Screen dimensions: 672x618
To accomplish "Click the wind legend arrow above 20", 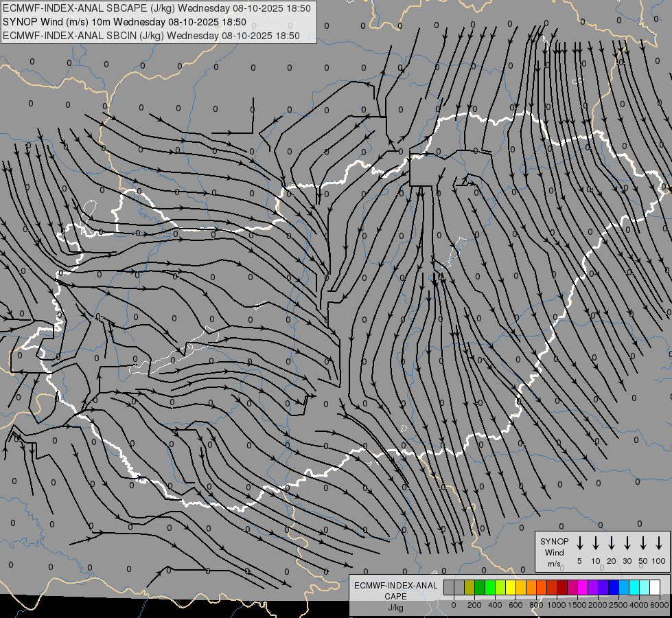I will (x=612, y=543).
